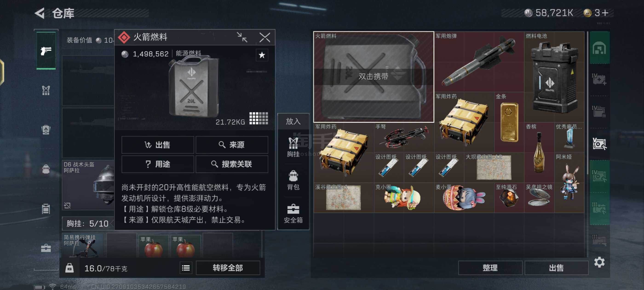Select the weapons pistol sidebar tab
This screenshot has width=644, height=290.
[x=46, y=51]
